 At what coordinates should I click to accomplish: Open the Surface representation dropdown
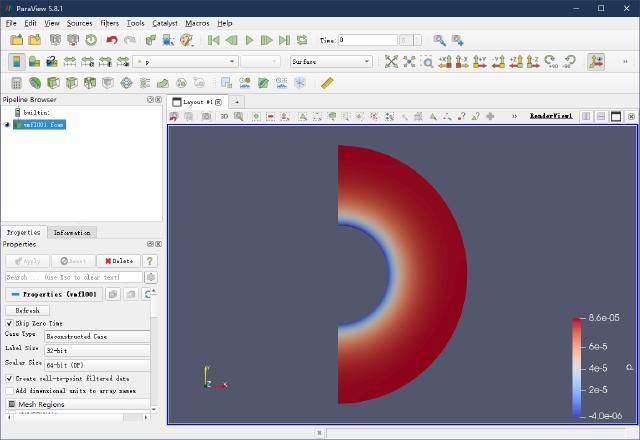click(331, 62)
